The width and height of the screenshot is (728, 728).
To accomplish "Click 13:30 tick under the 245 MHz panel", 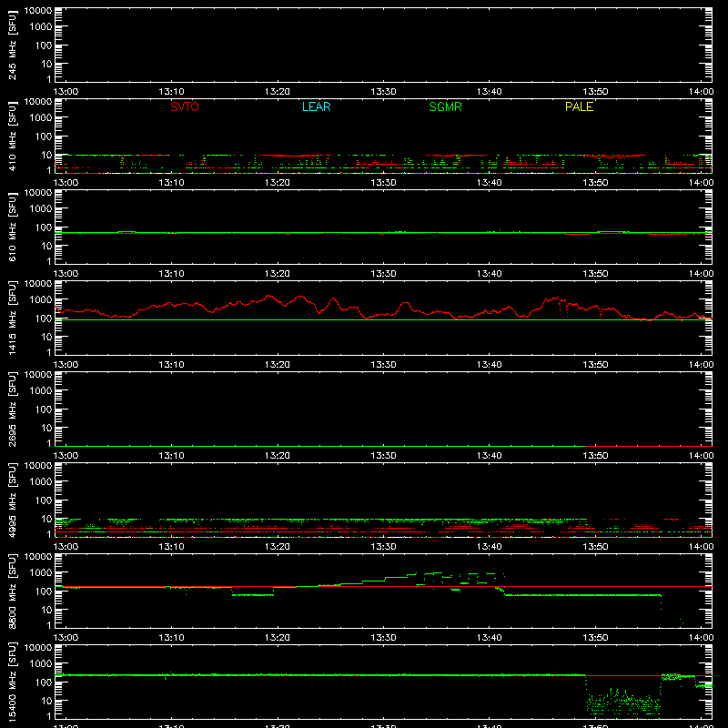I will pyautogui.click(x=383, y=92).
